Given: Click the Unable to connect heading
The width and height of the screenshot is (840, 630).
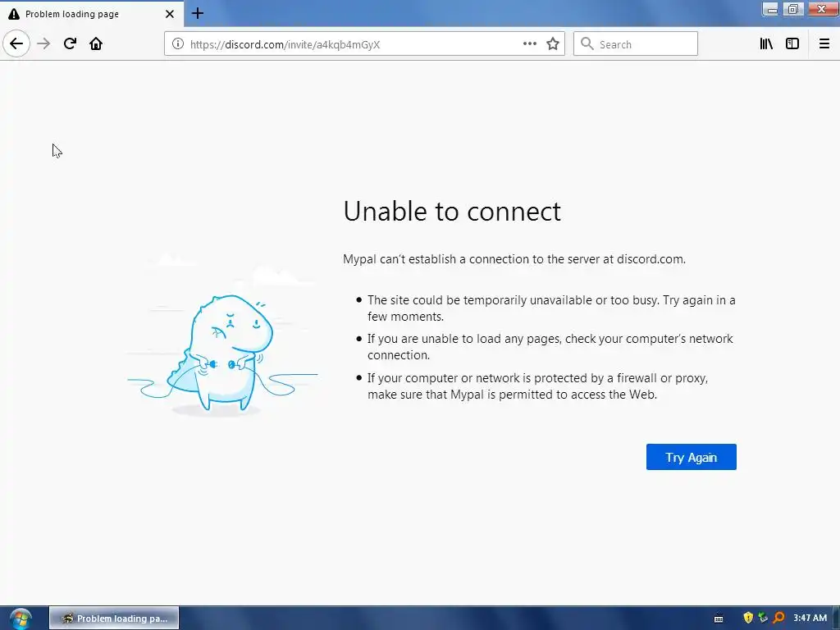Looking at the screenshot, I should (x=452, y=211).
